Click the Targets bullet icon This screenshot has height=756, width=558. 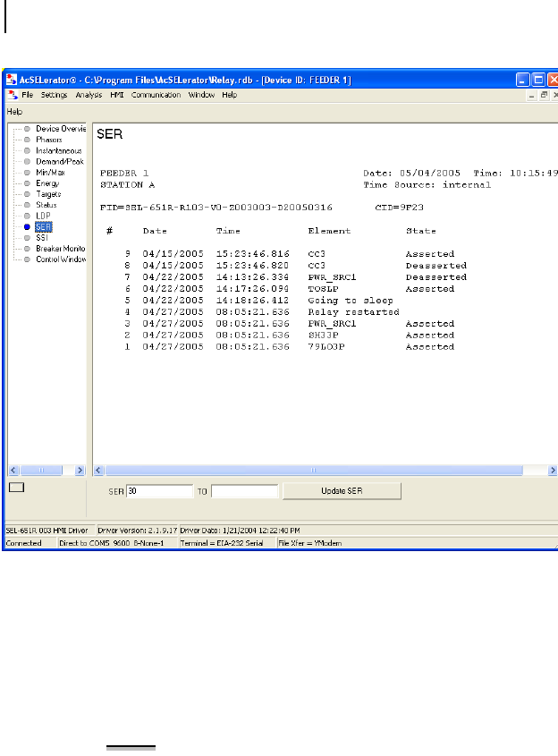point(27,194)
